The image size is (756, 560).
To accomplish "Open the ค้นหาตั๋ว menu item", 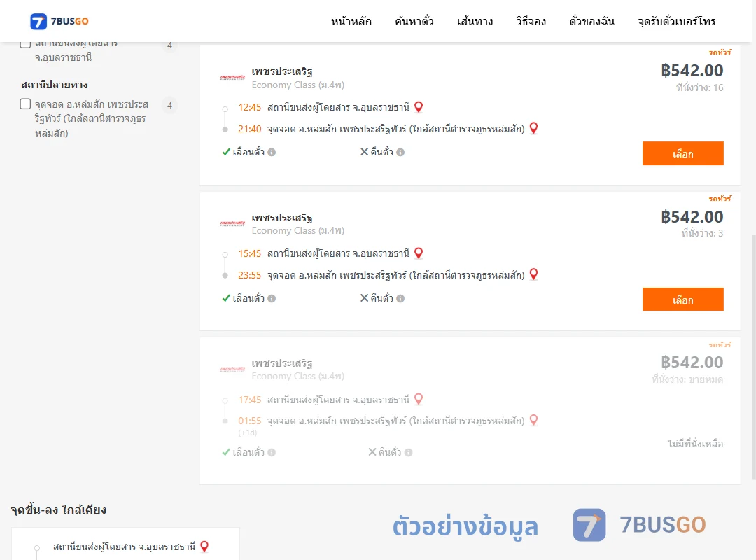I will (x=414, y=21).
